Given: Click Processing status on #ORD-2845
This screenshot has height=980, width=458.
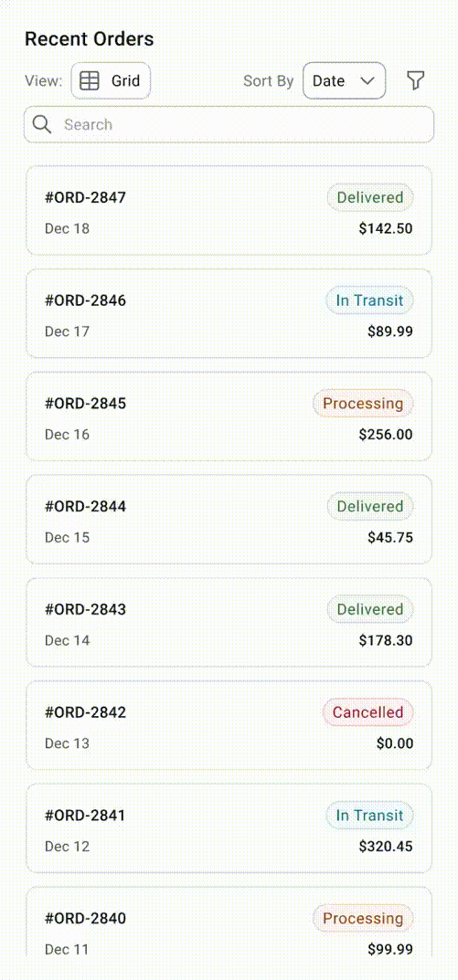Looking at the screenshot, I should [363, 404].
